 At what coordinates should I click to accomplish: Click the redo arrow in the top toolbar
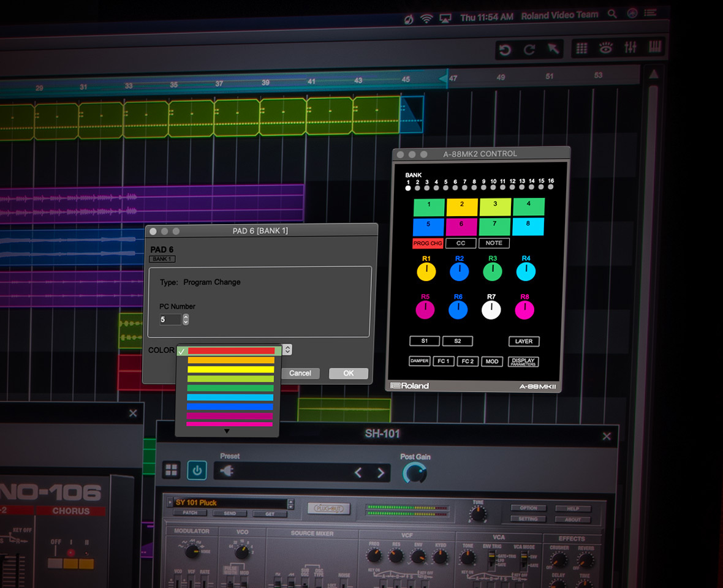529,50
